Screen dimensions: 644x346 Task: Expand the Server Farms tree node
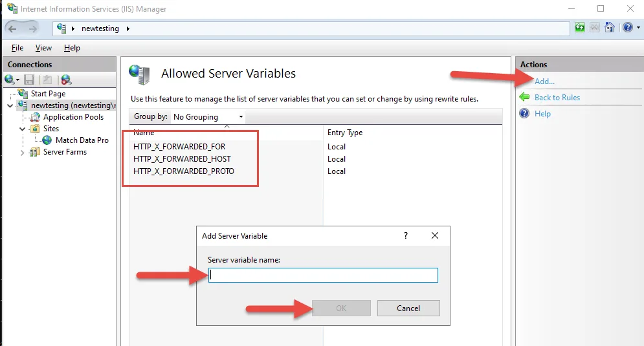tap(23, 153)
